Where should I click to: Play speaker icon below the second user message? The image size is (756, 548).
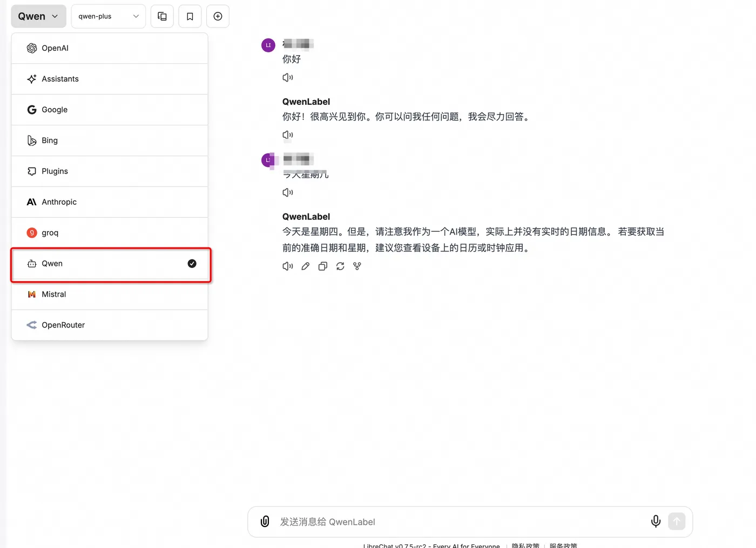coord(288,192)
